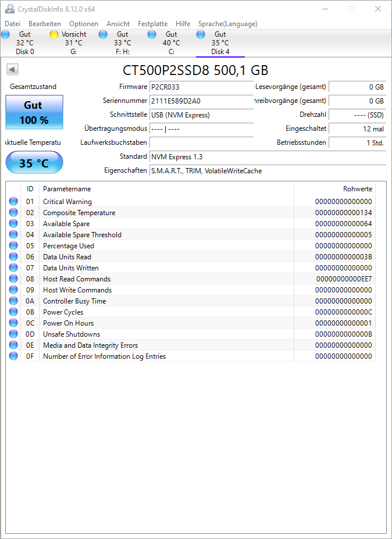Click status orb of Host Read Commands row
Screen dimensions: 392x539
[x=13, y=279]
